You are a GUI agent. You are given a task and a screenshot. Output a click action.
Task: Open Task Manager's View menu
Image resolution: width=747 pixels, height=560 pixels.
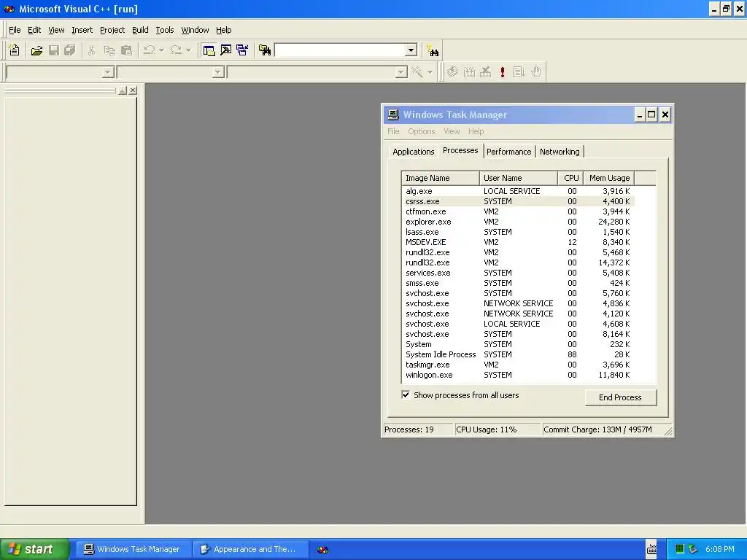point(452,131)
